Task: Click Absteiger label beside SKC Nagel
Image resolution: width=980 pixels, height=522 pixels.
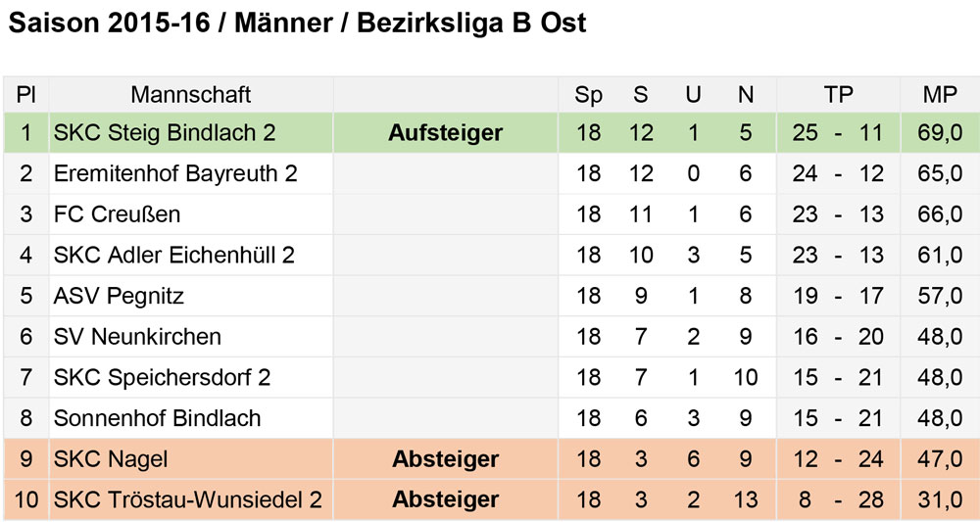Action: 445,459
